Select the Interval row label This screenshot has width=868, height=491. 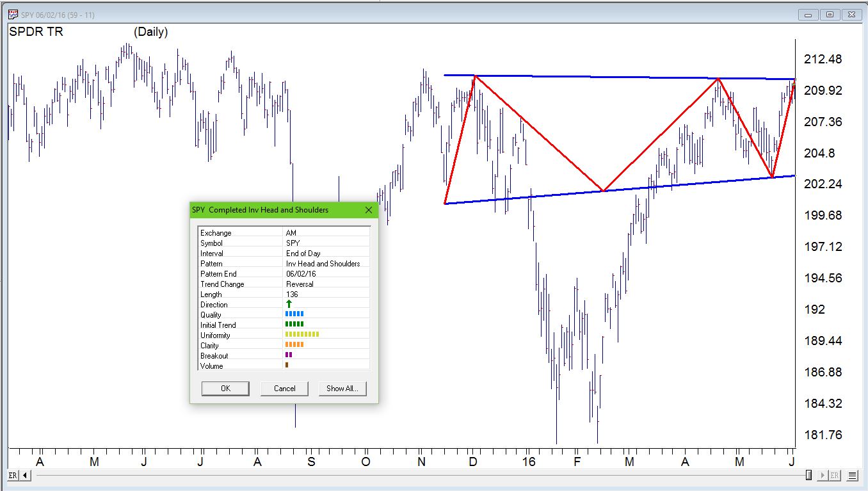(212, 254)
